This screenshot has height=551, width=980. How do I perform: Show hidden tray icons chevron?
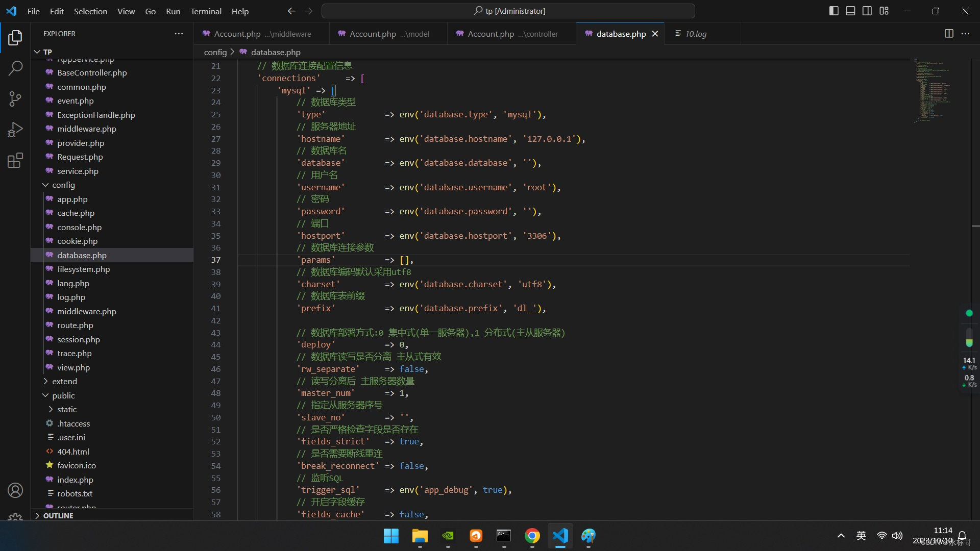841,536
